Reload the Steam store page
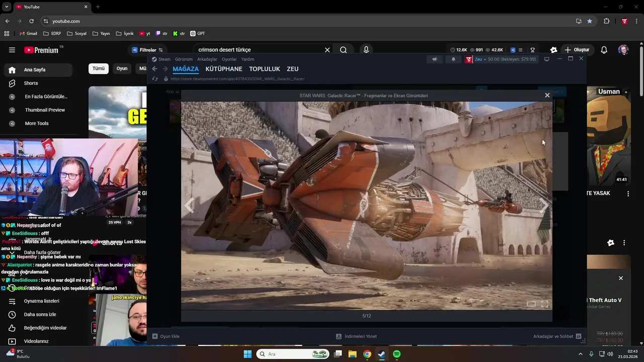 (x=155, y=79)
